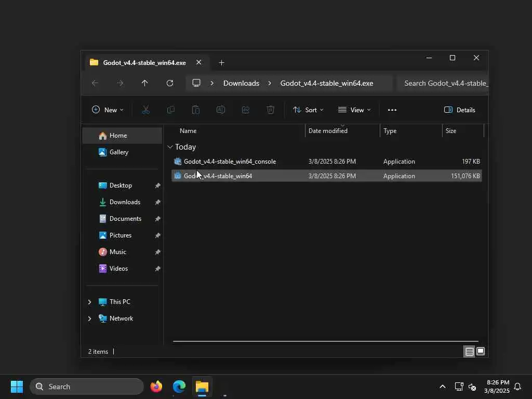Select the Godot_v4.4-stable_win64.exe tab
Image resolution: width=532 pixels, height=399 pixels.
[144, 63]
